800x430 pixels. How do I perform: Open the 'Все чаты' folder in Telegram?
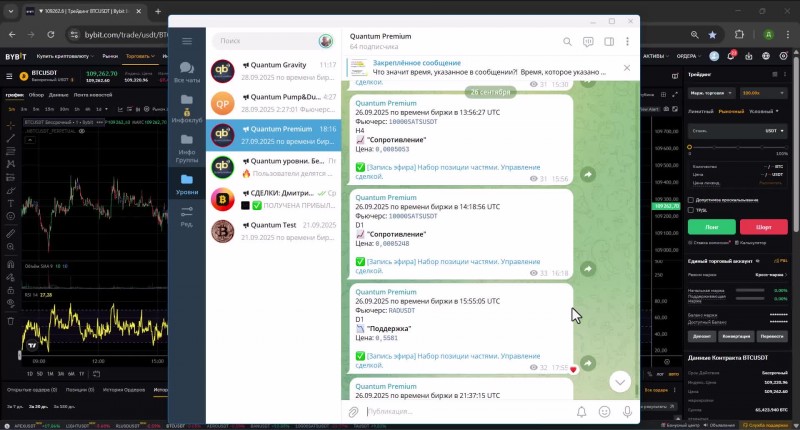(x=187, y=72)
